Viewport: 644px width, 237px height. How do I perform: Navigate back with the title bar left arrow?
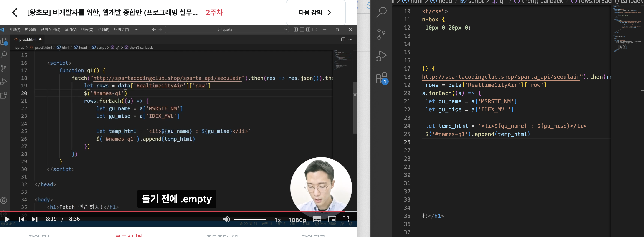(154, 30)
